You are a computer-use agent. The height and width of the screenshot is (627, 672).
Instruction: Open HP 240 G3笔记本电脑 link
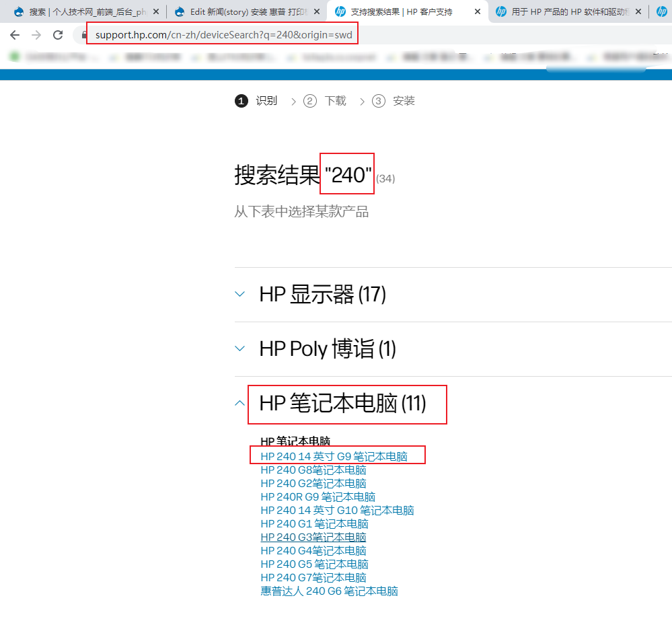[313, 537]
